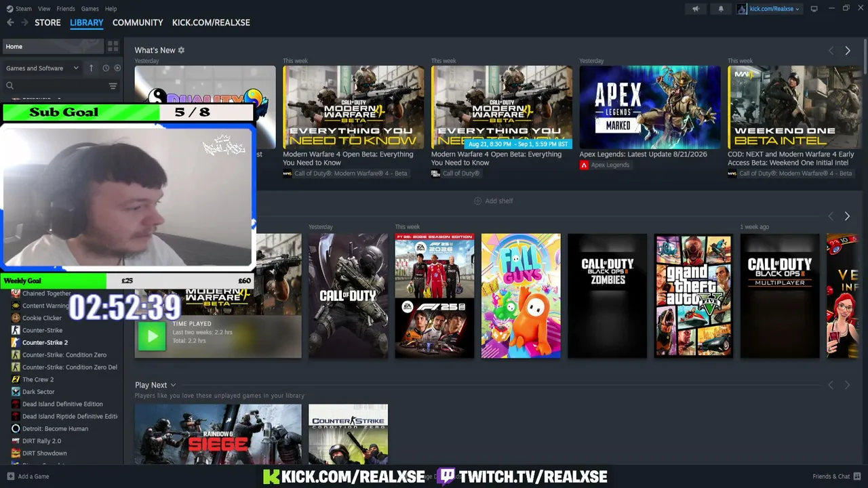The width and height of the screenshot is (868, 488).
Task: Open first Modern Warfare 4 Open Beta news card
Action: click(353, 107)
